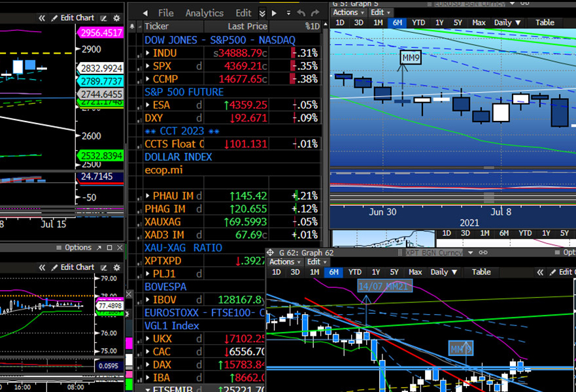The width and height of the screenshot is (576, 392).
Task: Expand the UKX row
Action: coord(147,338)
